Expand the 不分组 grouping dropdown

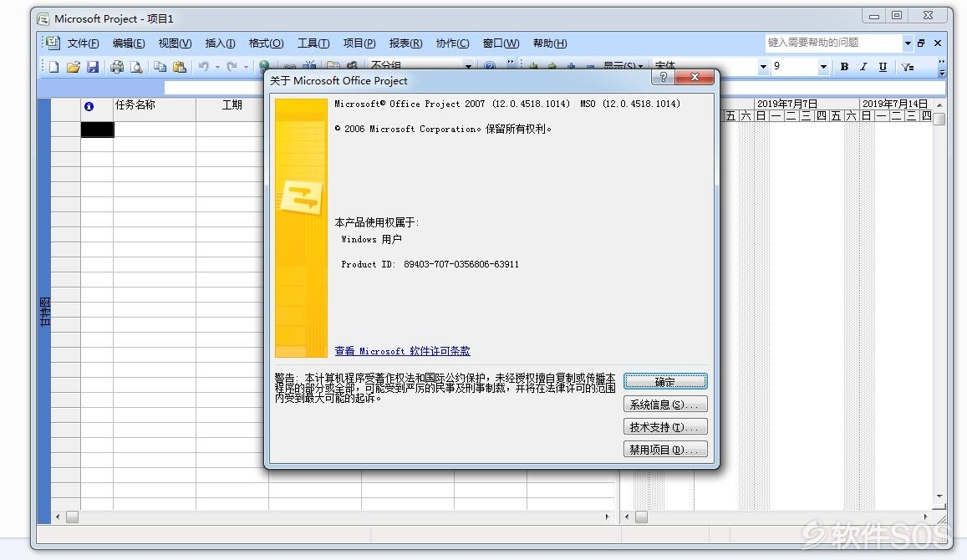(468, 66)
